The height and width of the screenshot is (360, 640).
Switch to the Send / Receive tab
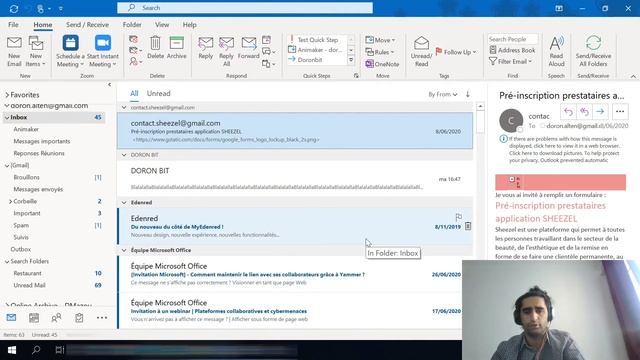[87, 24]
